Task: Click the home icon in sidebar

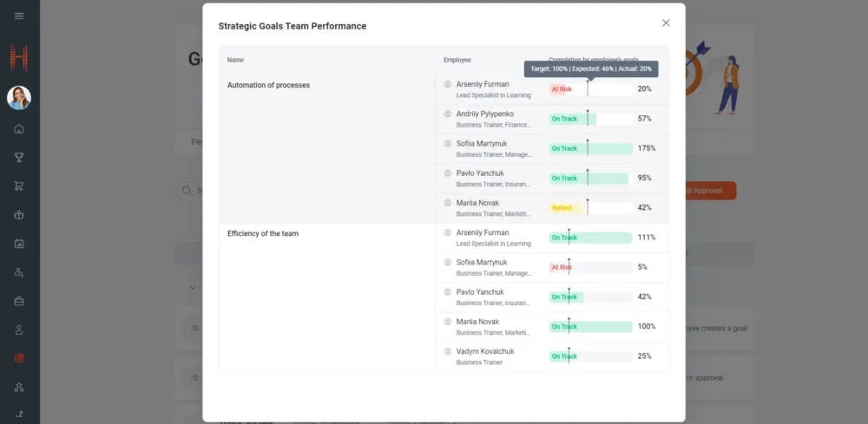Action: 19,129
